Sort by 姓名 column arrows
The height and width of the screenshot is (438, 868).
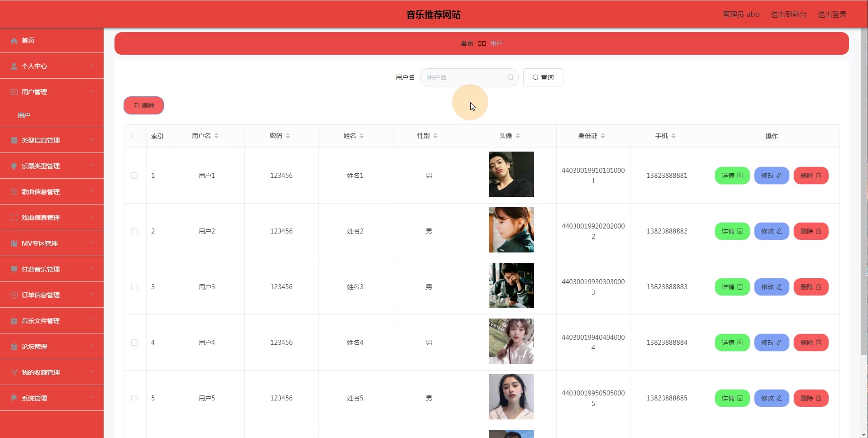tap(362, 136)
